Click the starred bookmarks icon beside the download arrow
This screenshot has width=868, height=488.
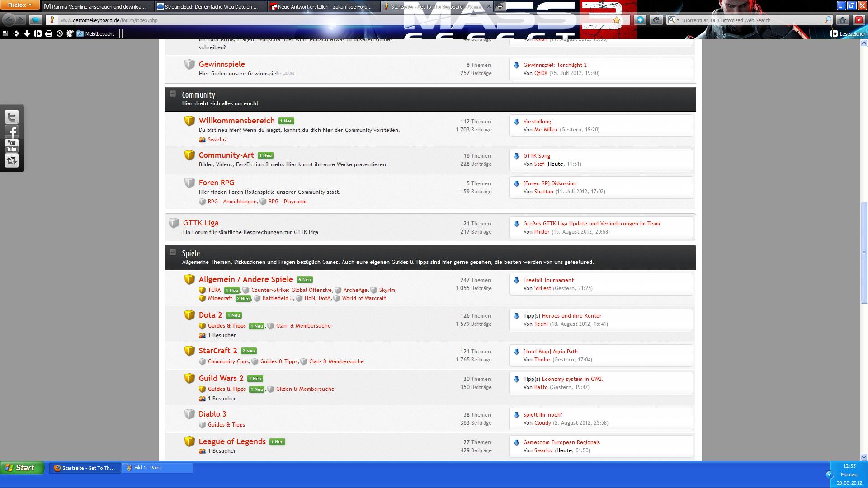click(38, 33)
